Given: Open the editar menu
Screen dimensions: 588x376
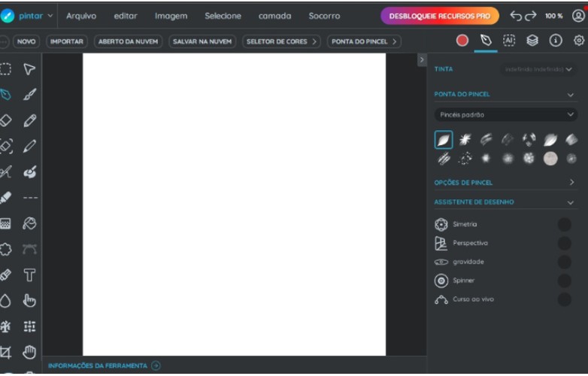Looking at the screenshot, I should (x=126, y=16).
